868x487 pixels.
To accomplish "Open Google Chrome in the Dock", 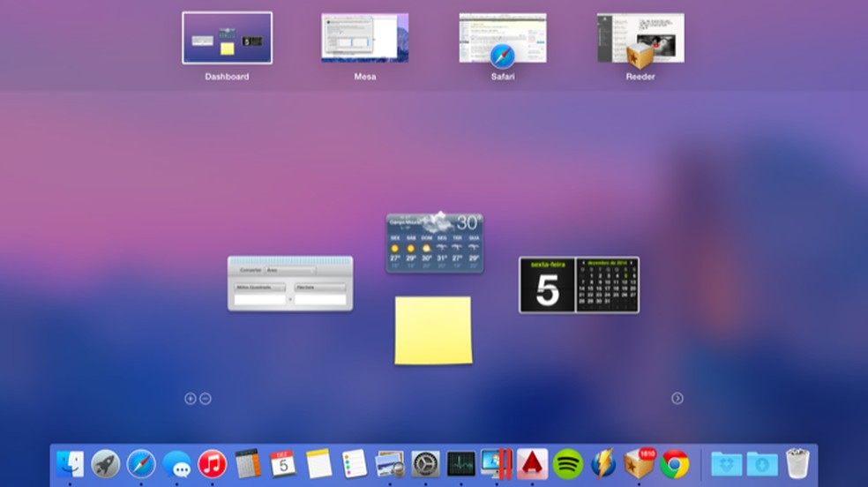I will coord(674,463).
